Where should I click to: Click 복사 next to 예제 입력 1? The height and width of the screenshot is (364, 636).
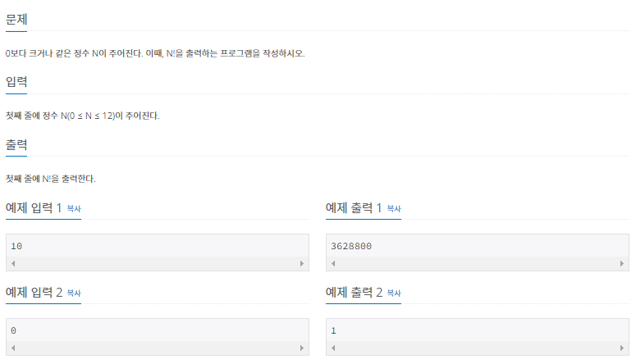[x=74, y=209]
